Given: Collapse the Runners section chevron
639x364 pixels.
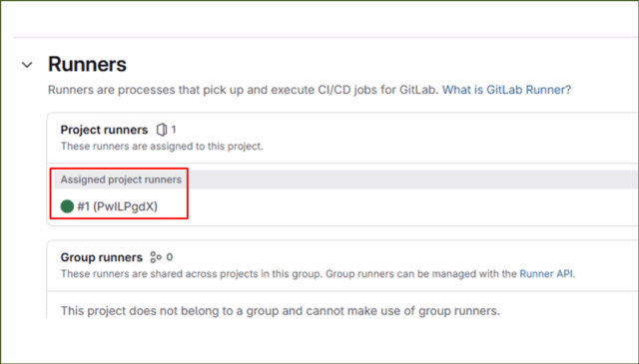Looking at the screenshot, I should (27, 65).
